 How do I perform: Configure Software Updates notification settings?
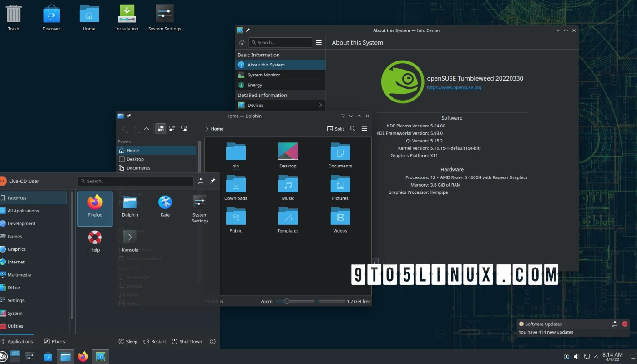[615, 324]
